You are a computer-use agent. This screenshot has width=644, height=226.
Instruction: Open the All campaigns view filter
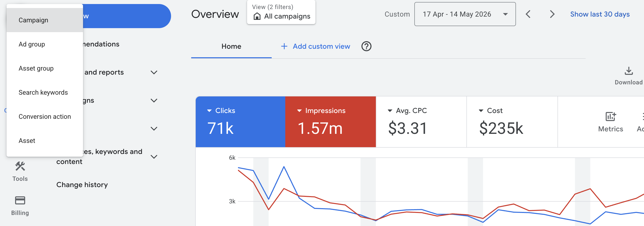[281, 12]
